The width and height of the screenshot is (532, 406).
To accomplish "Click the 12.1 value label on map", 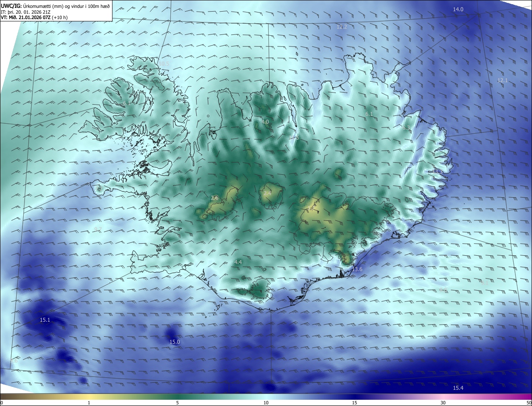I will (502, 80).
